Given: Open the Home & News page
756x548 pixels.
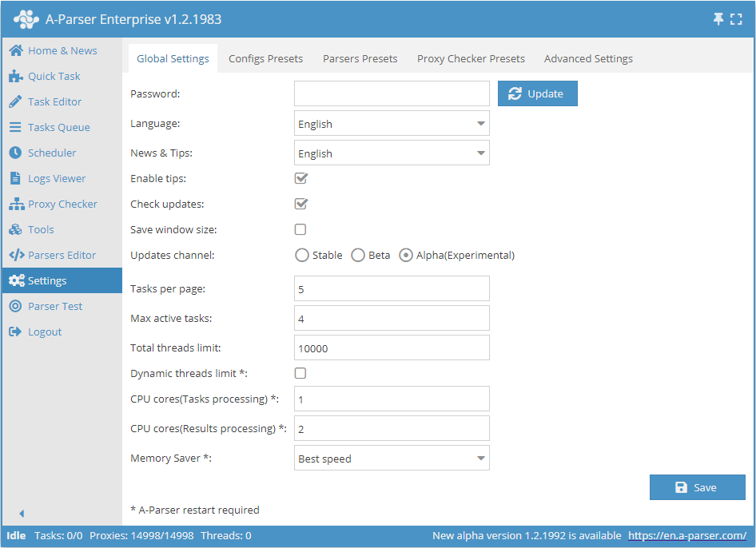Looking at the screenshot, I should point(52,50).
